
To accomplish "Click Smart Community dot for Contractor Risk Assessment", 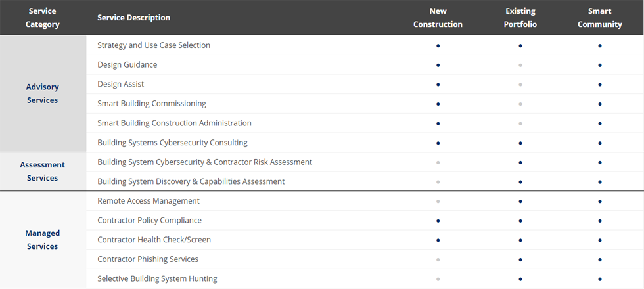I will [600, 162].
